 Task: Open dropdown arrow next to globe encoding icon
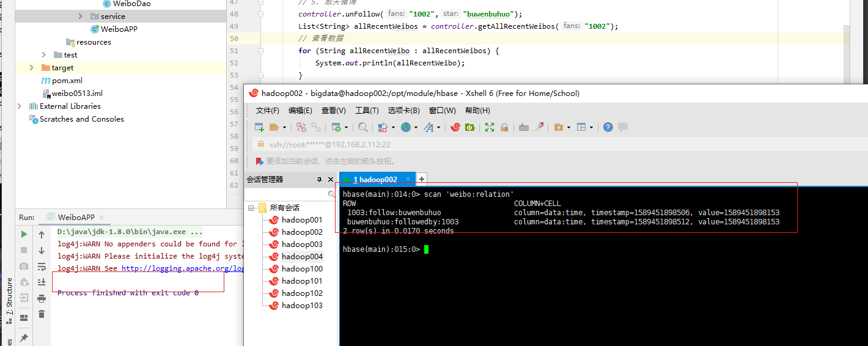(x=416, y=127)
